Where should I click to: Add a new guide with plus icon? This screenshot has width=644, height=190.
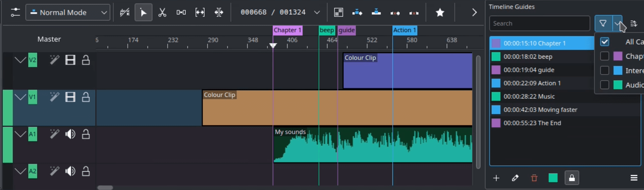[496, 178]
